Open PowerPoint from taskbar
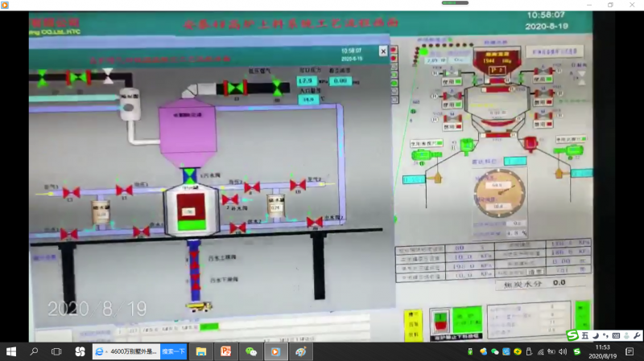 (226, 351)
